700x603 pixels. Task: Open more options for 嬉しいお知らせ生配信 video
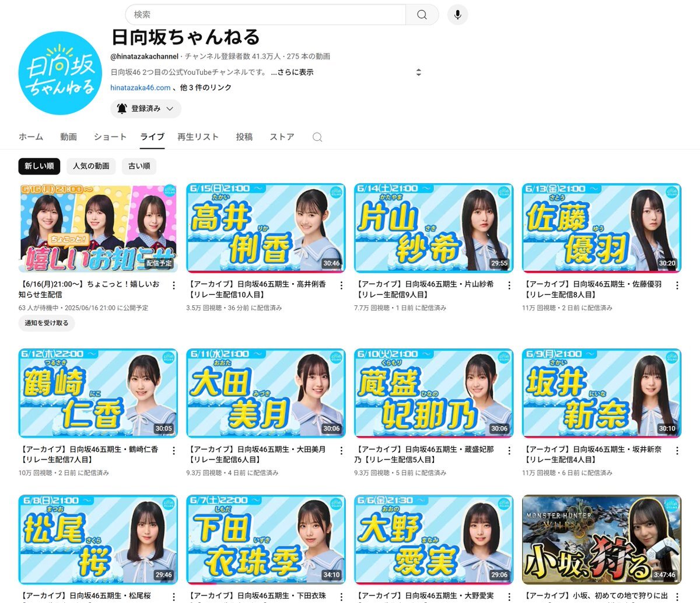click(x=173, y=285)
